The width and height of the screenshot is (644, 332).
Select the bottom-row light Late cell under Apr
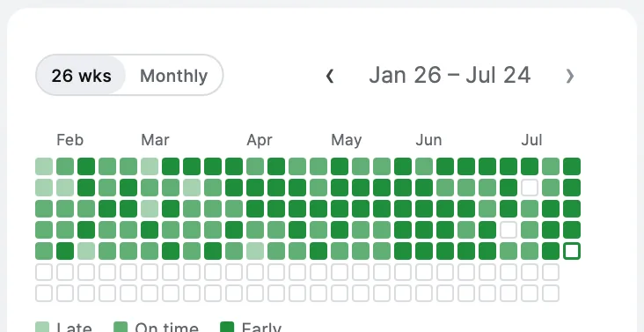255,251
